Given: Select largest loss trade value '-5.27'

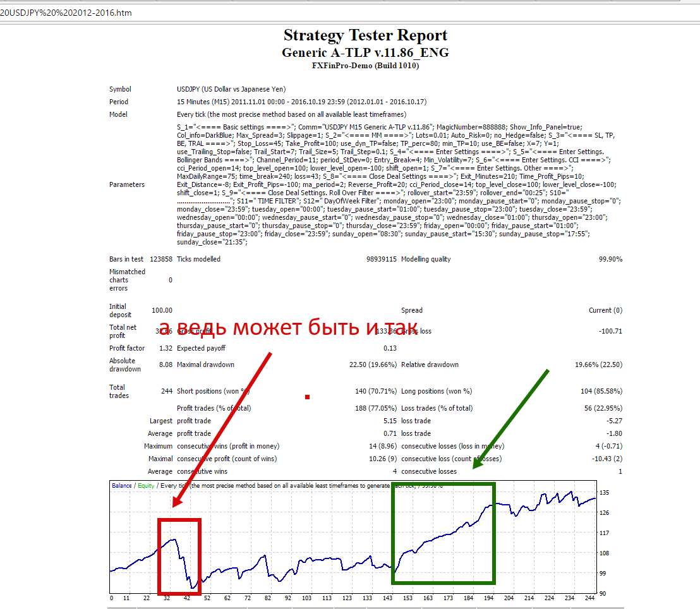Looking at the screenshot, I should pos(614,421).
